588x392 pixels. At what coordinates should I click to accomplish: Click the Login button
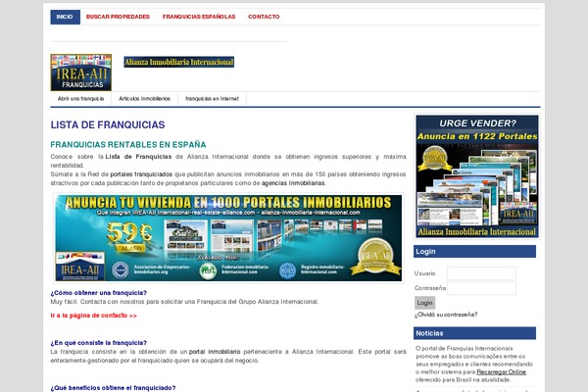pos(425,303)
